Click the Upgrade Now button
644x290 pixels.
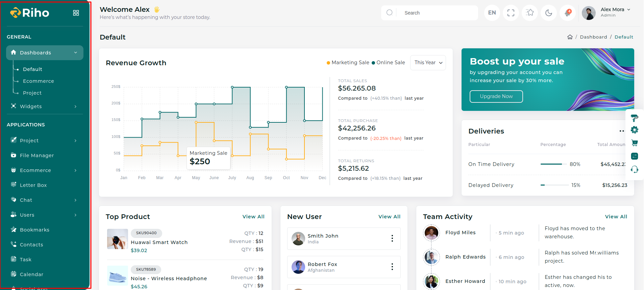coord(496,96)
